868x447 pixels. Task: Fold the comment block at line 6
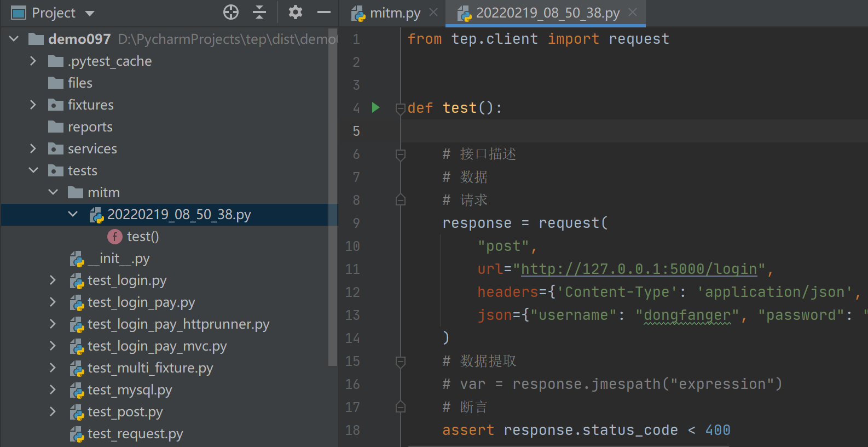pos(401,155)
